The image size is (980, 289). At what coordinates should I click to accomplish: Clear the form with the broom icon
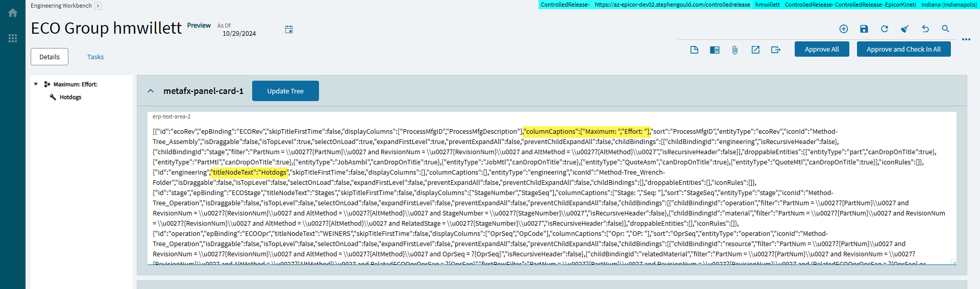click(904, 29)
